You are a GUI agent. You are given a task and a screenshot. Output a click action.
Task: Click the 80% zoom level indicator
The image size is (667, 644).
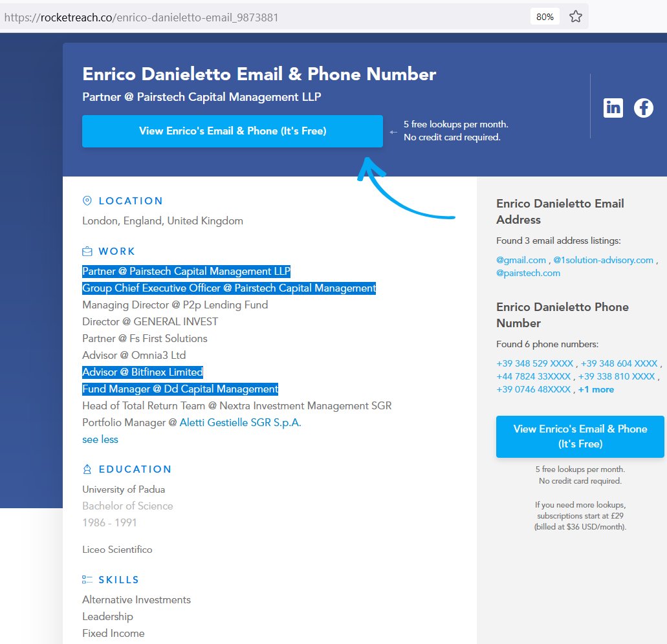545,17
